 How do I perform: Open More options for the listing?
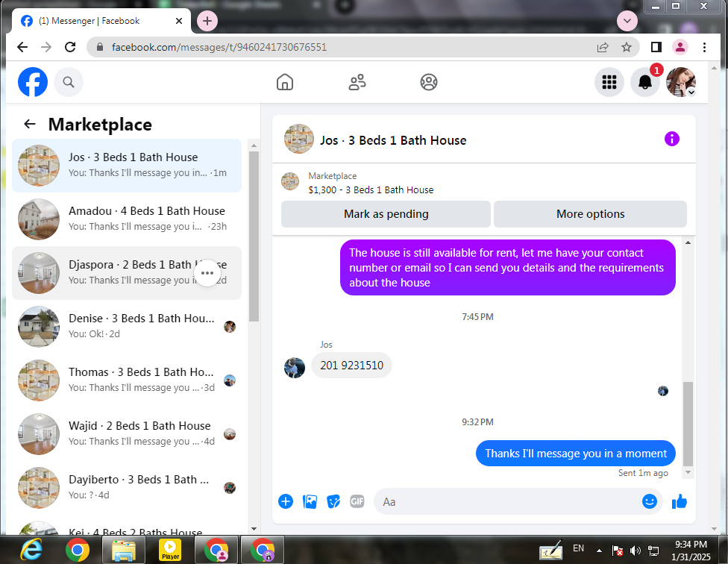tap(590, 214)
